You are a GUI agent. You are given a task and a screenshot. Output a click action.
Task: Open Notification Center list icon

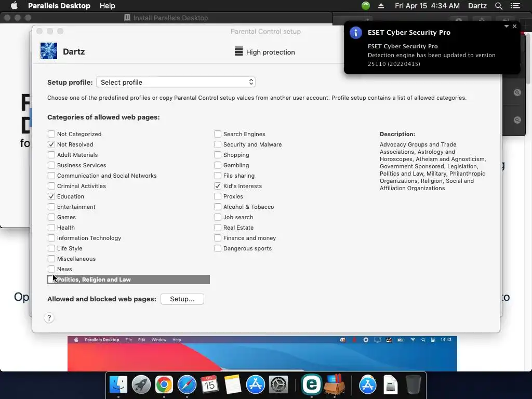click(515, 6)
